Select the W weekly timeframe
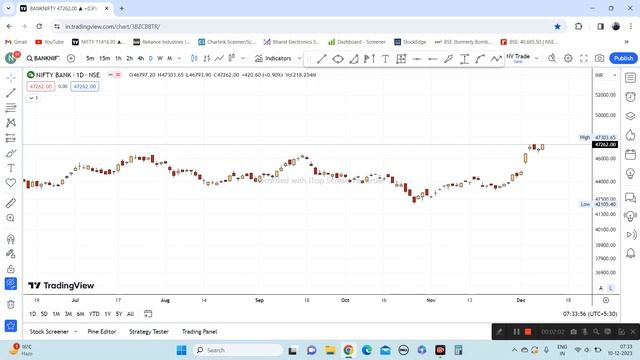 tap(160, 58)
